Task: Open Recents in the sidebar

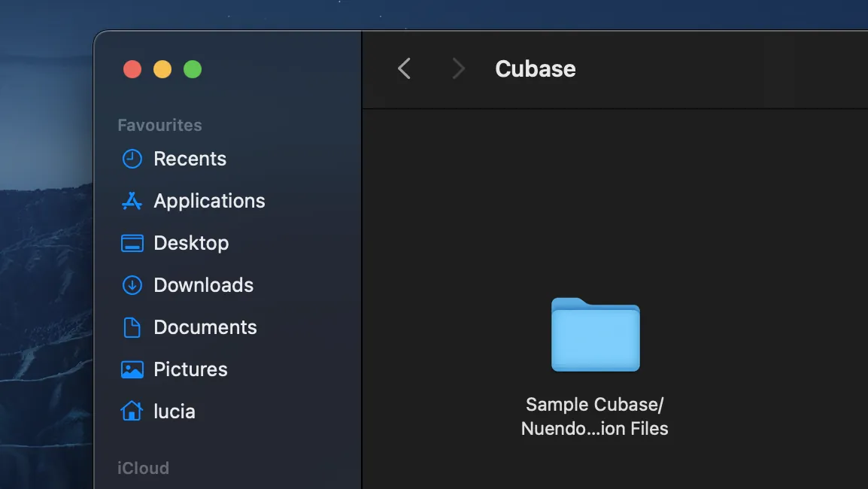Action: point(190,159)
